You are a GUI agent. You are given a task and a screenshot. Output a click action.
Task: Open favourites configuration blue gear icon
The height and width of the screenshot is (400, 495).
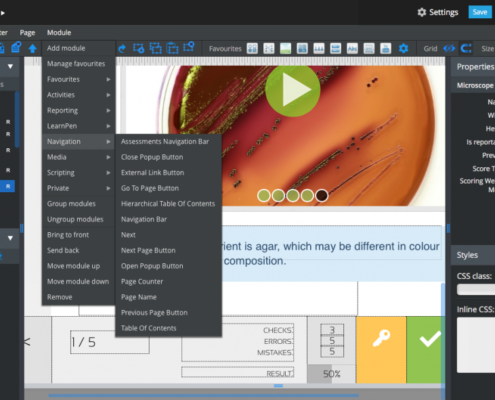point(403,49)
